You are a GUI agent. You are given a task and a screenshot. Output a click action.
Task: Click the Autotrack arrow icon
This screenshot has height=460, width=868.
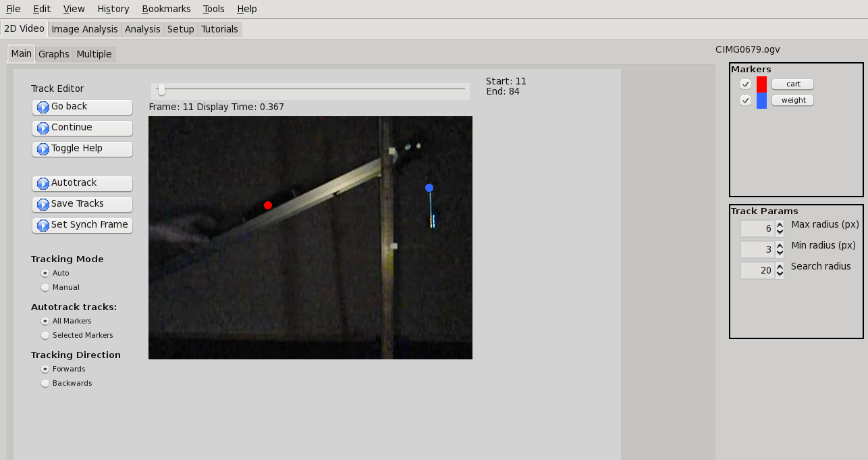click(43, 184)
